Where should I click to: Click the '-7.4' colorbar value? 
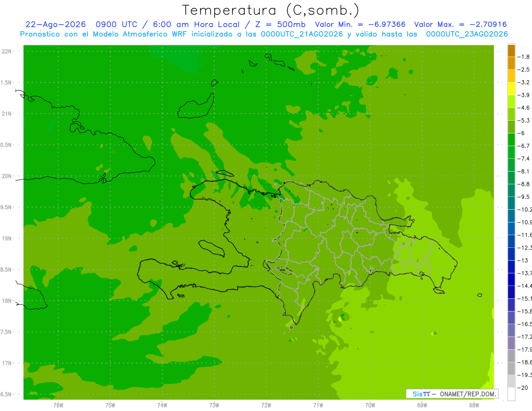pos(524,159)
